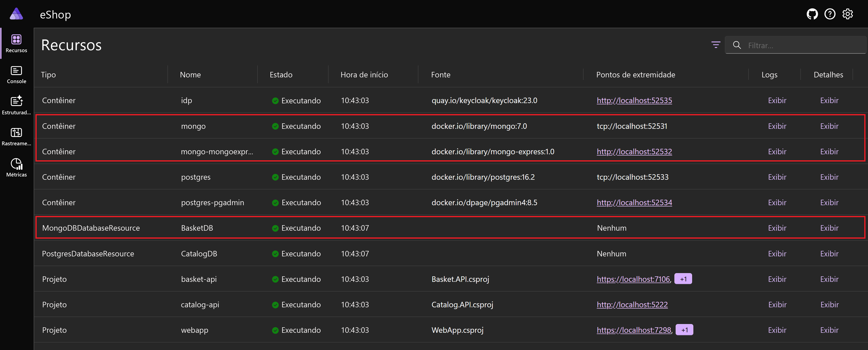
Task: Open the settings gear icon
Action: (848, 14)
